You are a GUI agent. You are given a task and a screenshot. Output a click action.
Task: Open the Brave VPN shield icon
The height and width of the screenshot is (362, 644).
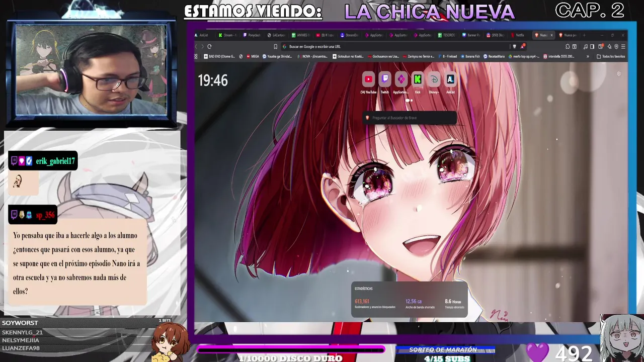click(616, 47)
